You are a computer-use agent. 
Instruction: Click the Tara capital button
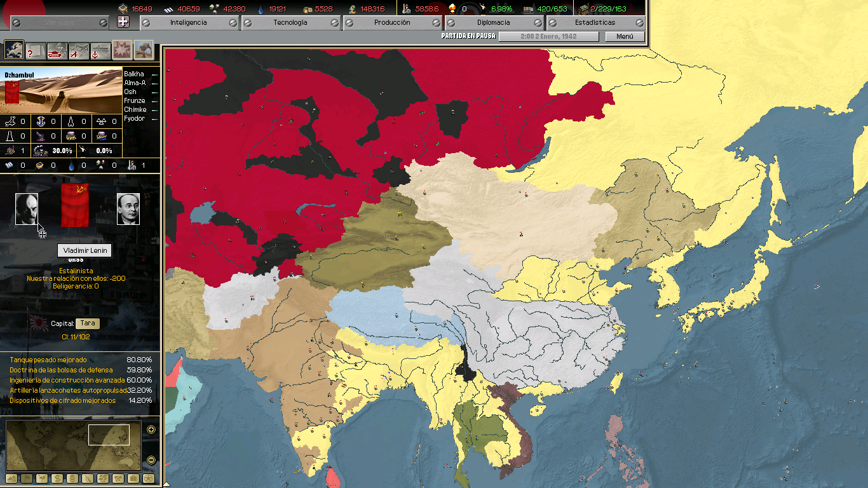coord(88,323)
